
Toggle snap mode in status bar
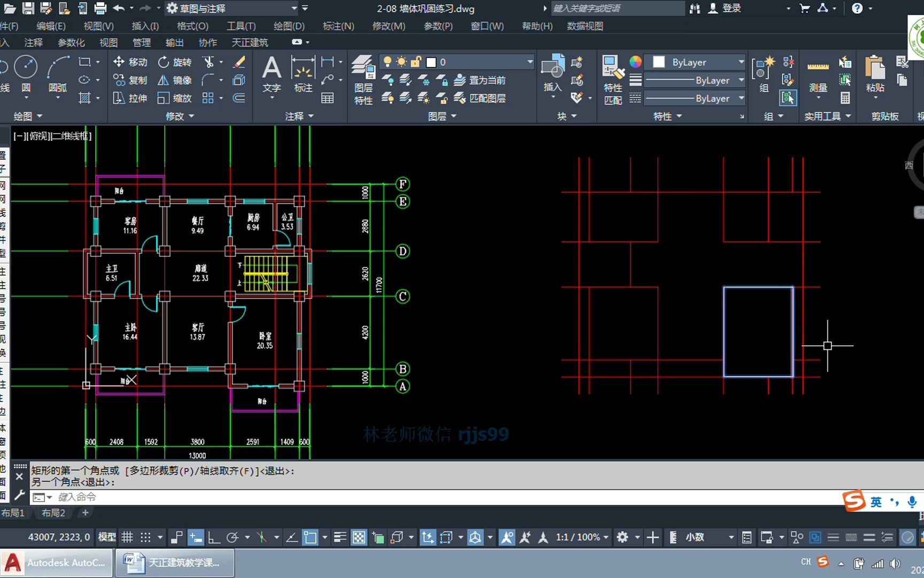[145, 537]
